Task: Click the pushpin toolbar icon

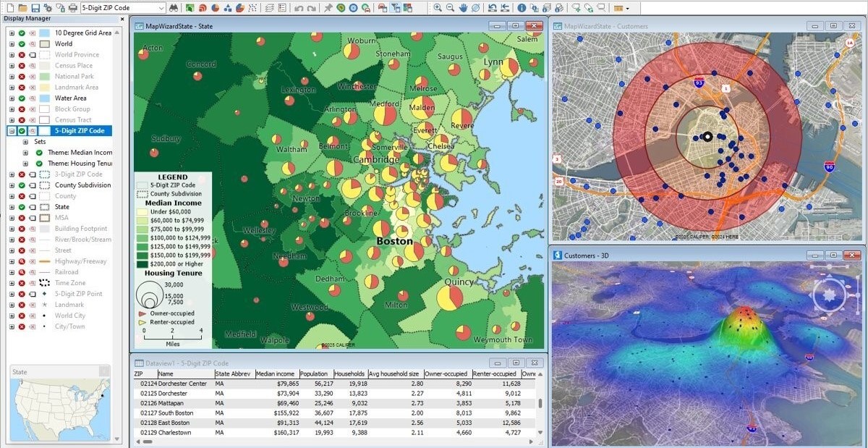Action: pos(328,8)
